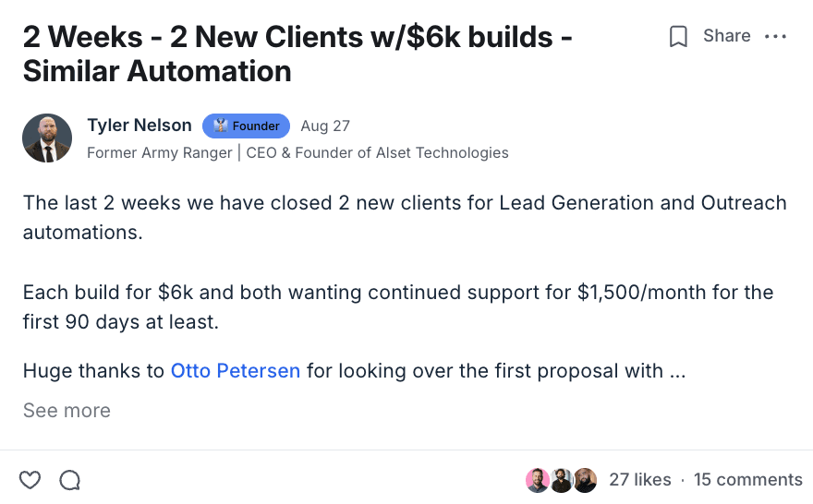The height and width of the screenshot is (504, 813).
Task: Click the middle liker avatar
Action: coord(561,480)
